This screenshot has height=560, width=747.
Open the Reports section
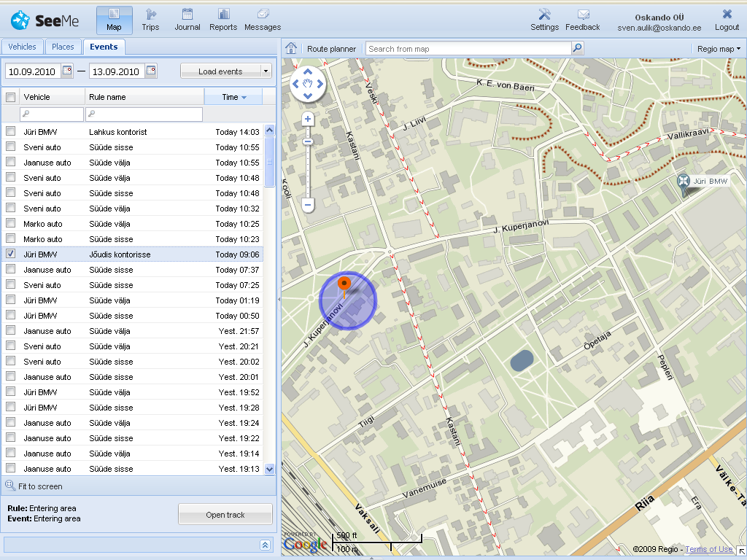[223, 20]
